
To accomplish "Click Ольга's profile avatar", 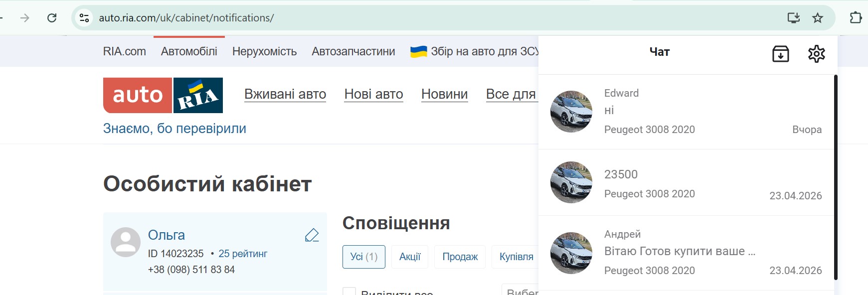I will pyautogui.click(x=125, y=242).
